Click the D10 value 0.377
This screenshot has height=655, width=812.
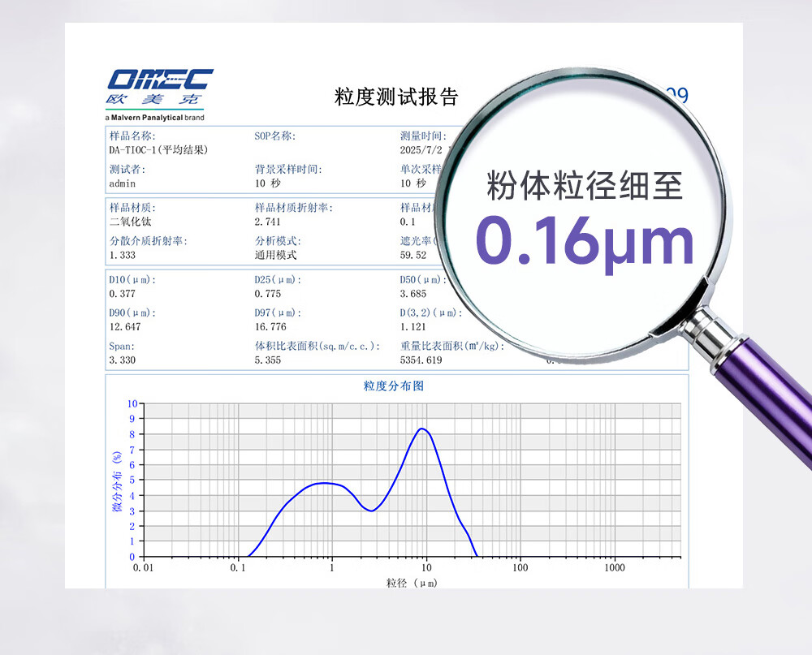pyautogui.click(x=123, y=294)
